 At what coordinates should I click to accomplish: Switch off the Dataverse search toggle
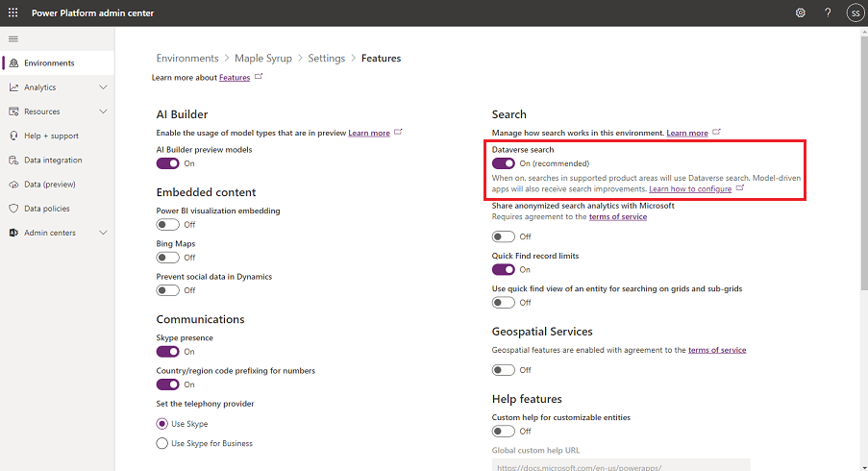click(503, 163)
